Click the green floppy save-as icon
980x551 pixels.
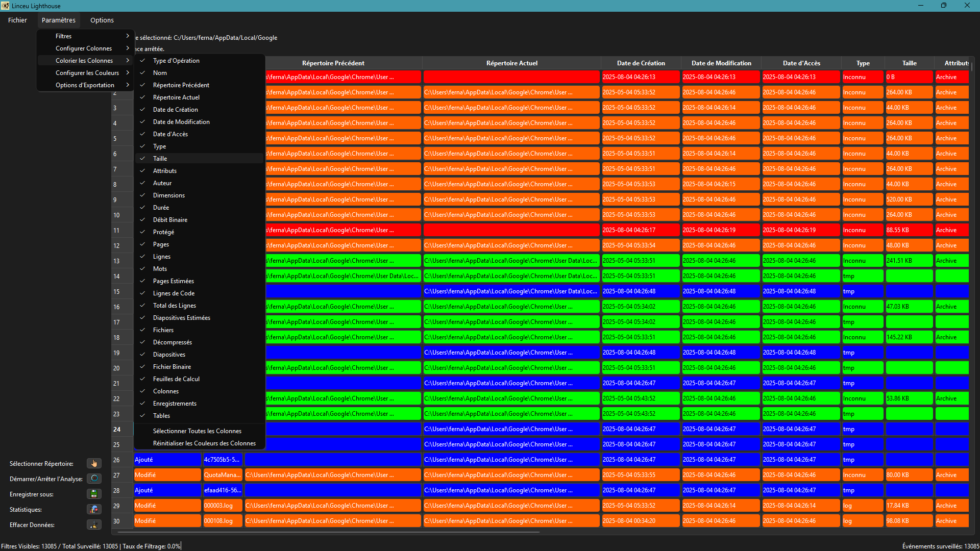click(x=94, y=494)
